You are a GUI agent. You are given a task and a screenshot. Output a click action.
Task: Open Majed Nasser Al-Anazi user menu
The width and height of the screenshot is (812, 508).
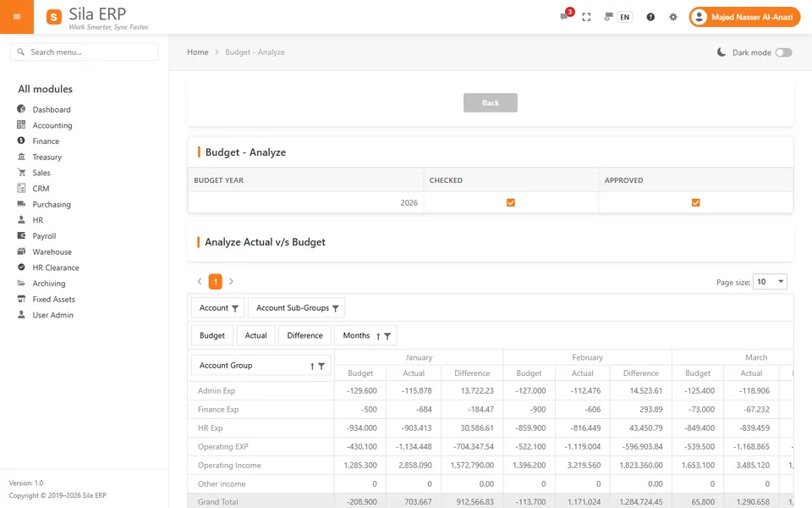744,17
